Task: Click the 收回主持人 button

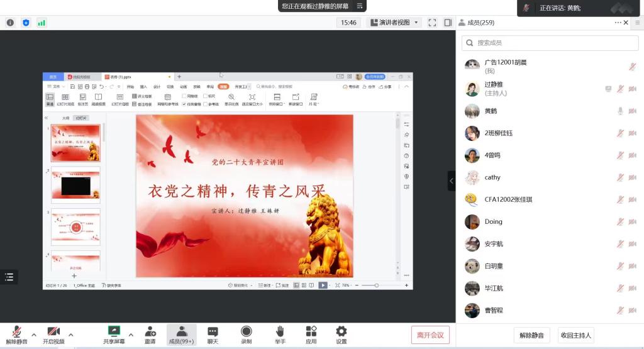Action: point(575,335)
